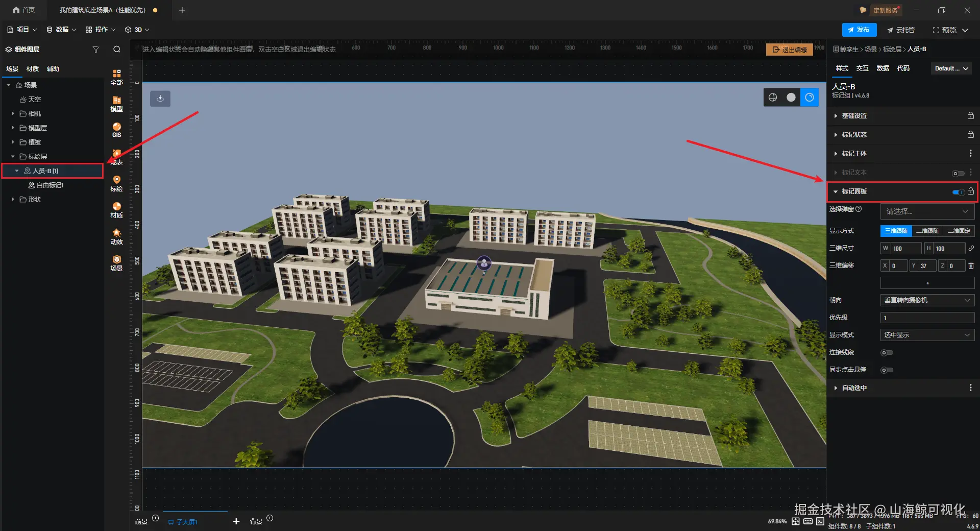Toggle the 连接线段 switch

tap(887, 353)
